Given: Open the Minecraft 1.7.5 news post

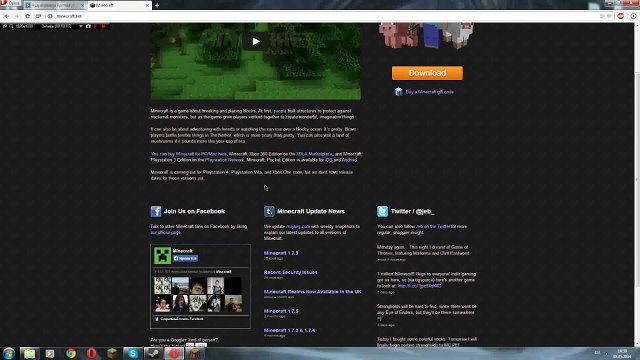Looking at the screenshot, I should click(x=281, y=311).
